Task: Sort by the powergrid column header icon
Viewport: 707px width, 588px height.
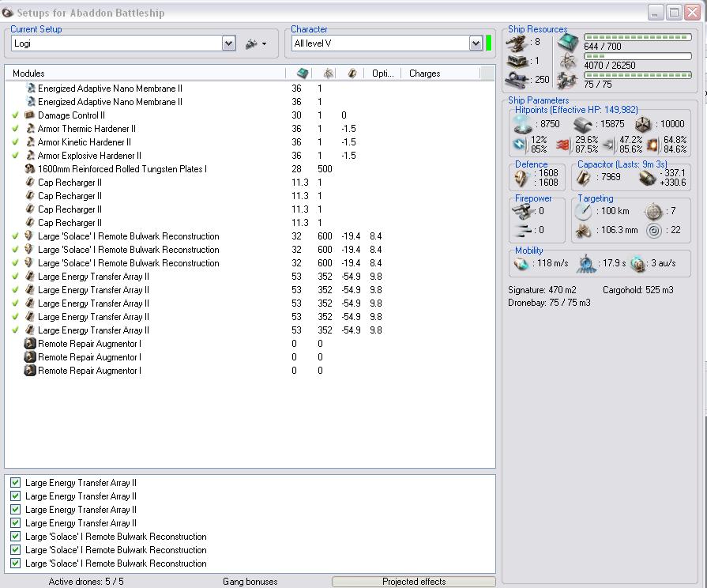Action: coord(329,73)
